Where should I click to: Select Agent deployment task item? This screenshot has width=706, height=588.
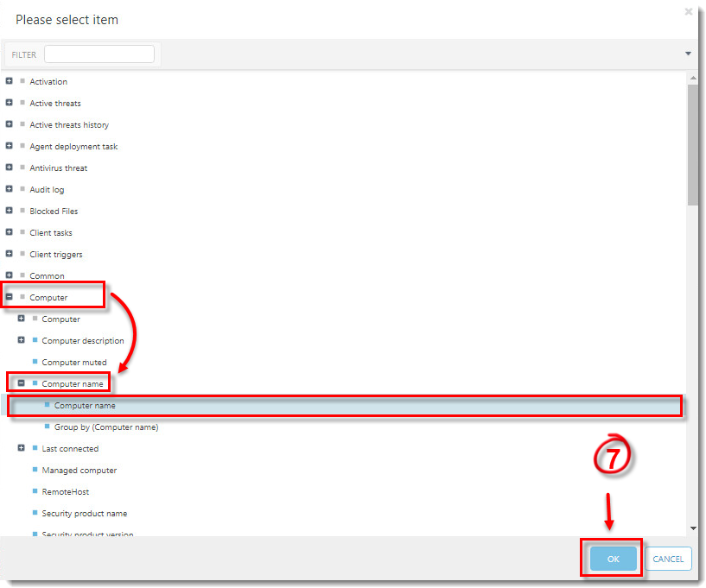[x=73, y=146]
